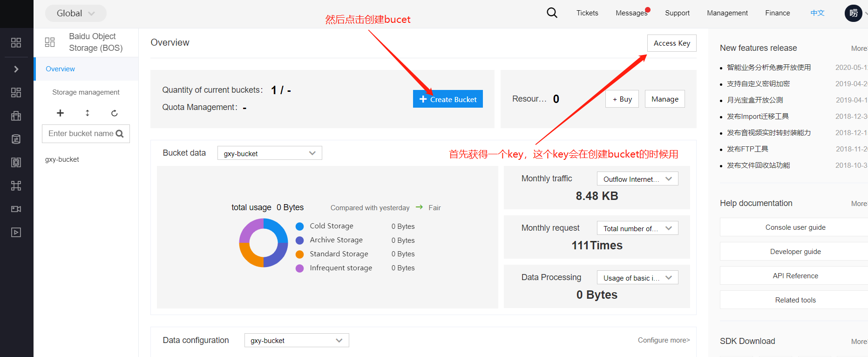Open the 智能业务分析免费开放使用 announcement
This screenshot has height=357, width=868.
click(x=769, y=68)
